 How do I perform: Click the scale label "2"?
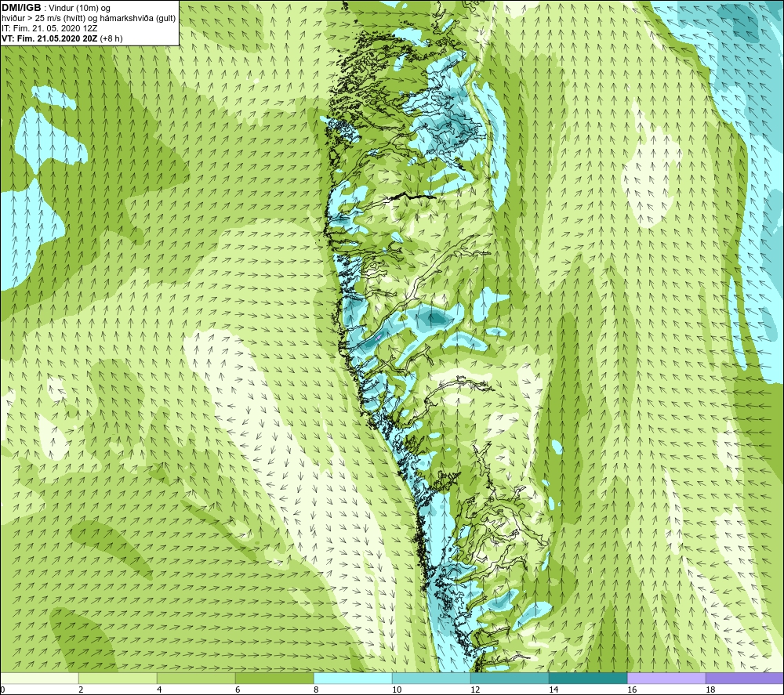click(x=81, y=690)
